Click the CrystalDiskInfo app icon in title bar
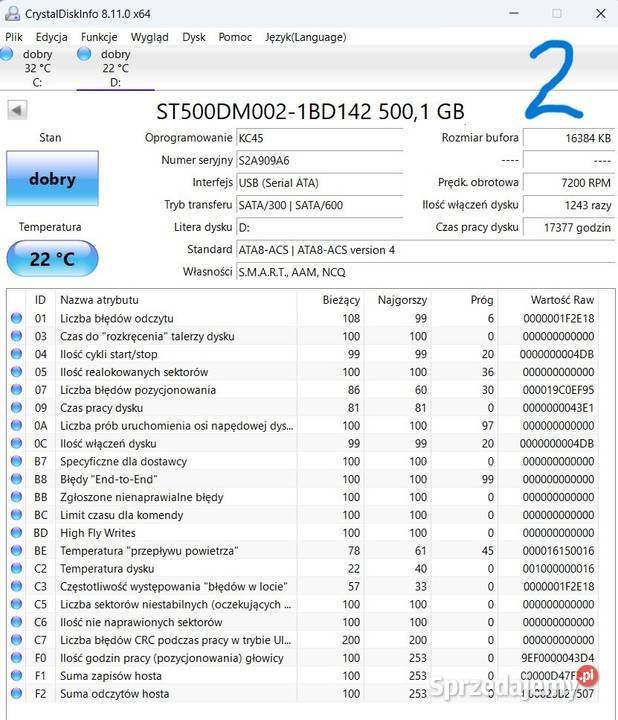618x720 pixels. [12, 13]
